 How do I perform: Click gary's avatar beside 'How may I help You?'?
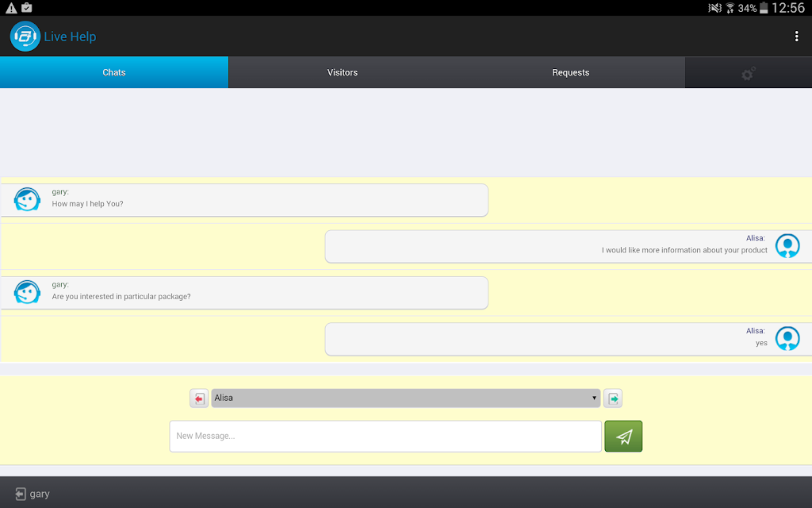[27, 199]
